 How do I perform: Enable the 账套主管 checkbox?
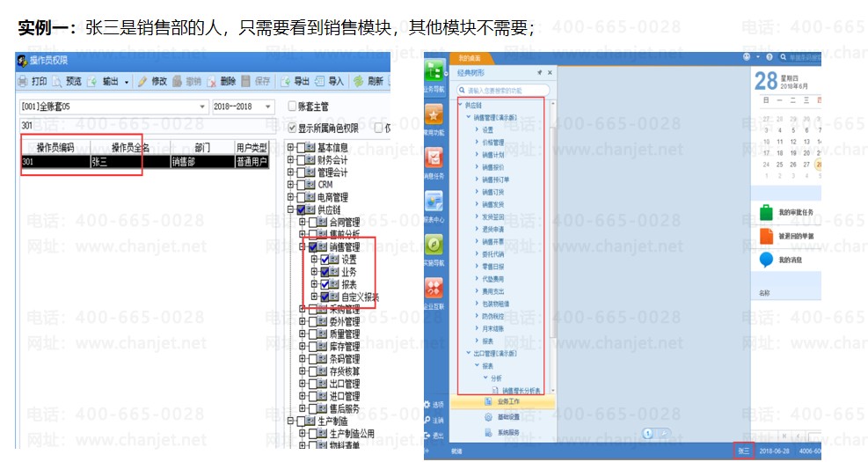[293, 106]
